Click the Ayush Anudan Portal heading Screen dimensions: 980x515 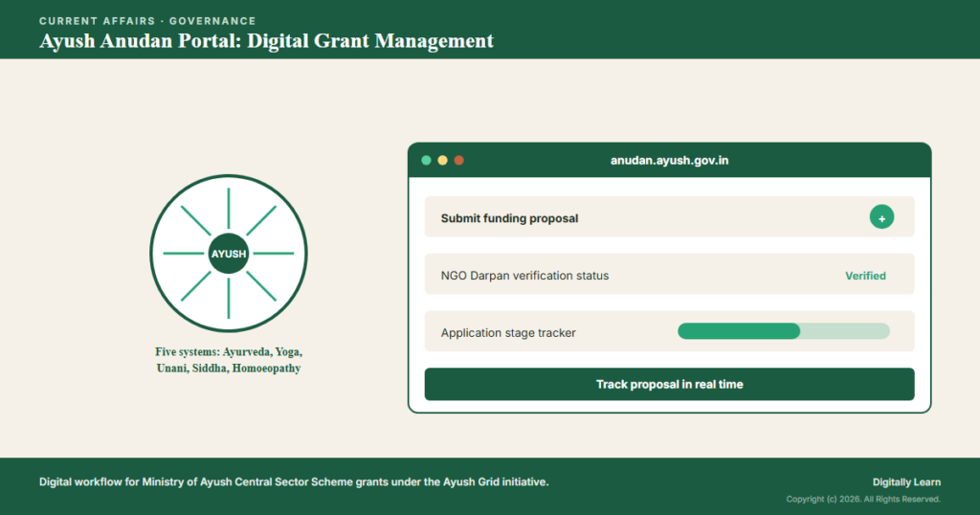tap(266, 41)
